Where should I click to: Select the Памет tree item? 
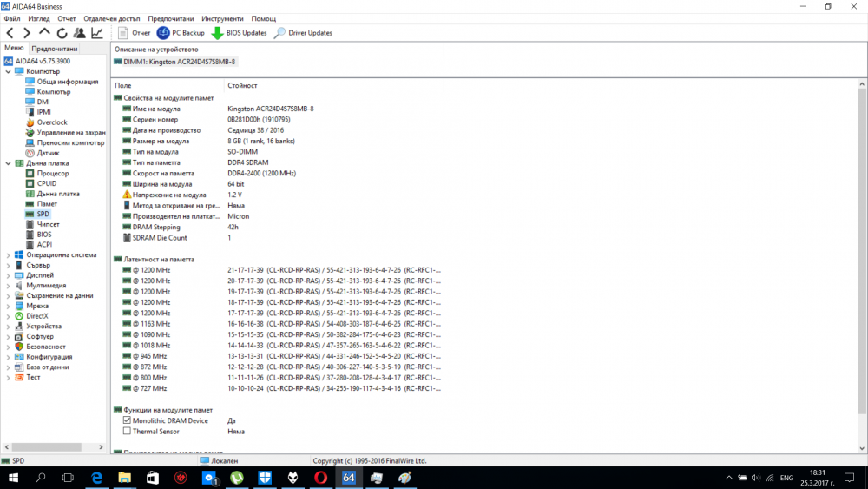[47, 204]
